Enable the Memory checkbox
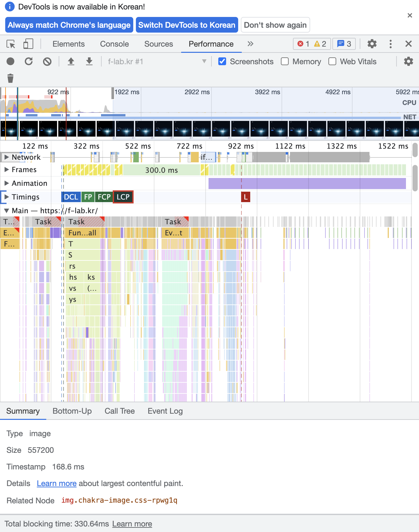The width and height of the screenshot is (419, 532). tap(285, 61)
